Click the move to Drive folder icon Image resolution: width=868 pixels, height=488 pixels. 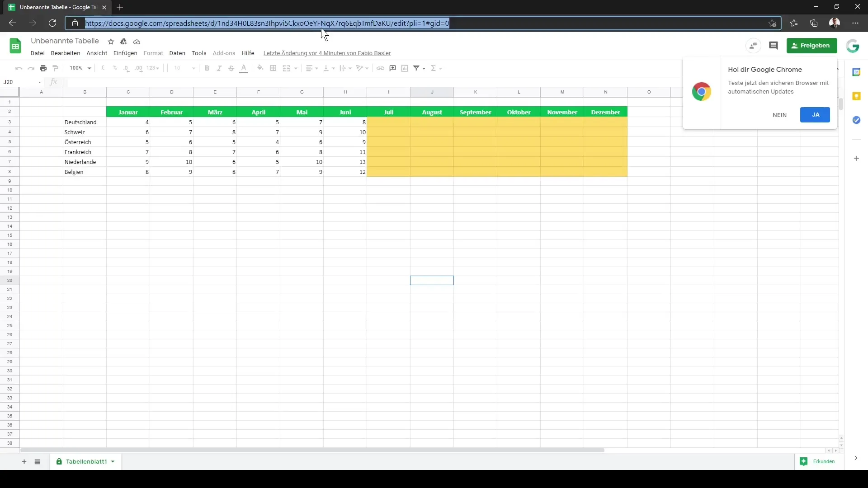pyautogui.click(x=123, y=42)
